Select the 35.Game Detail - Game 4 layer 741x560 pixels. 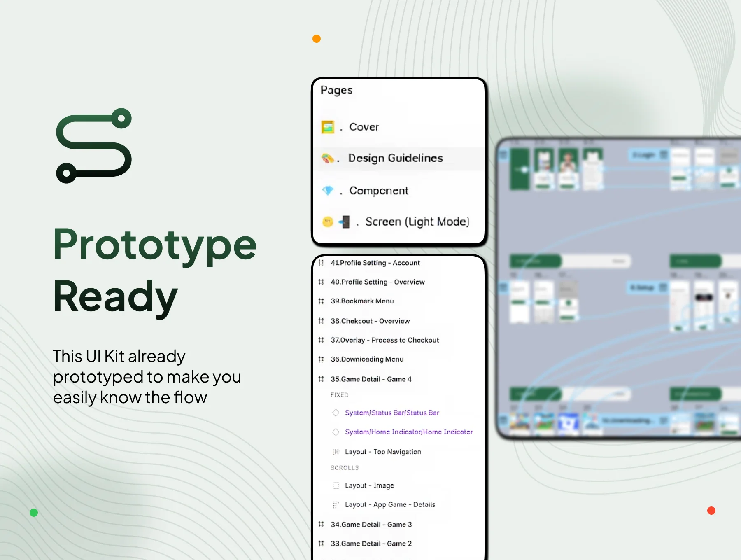[371, 379]
